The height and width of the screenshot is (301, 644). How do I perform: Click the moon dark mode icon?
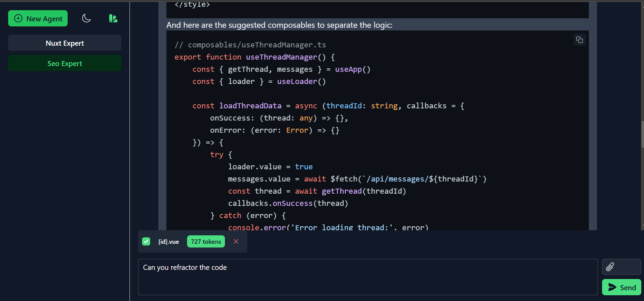click(x=87, y=18)
